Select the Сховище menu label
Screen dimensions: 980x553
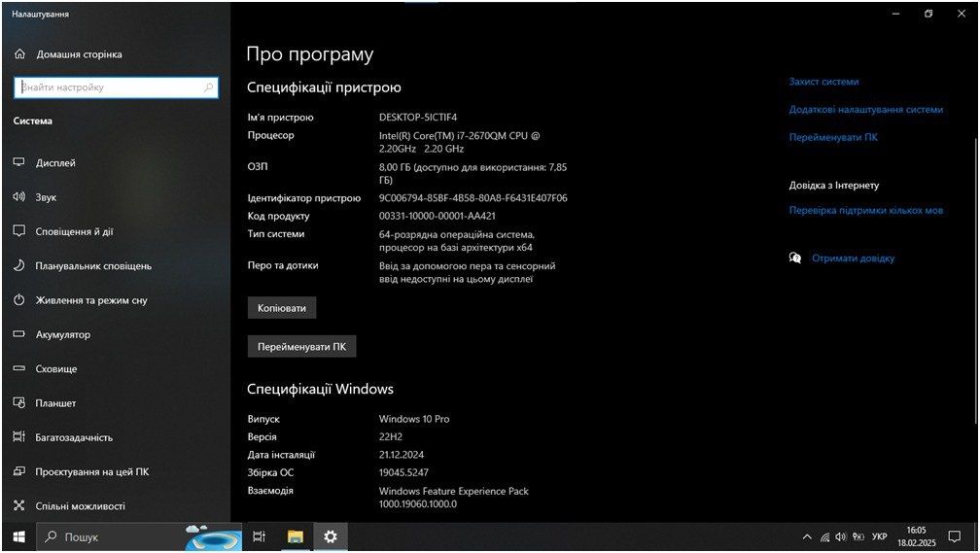(56, 369)
